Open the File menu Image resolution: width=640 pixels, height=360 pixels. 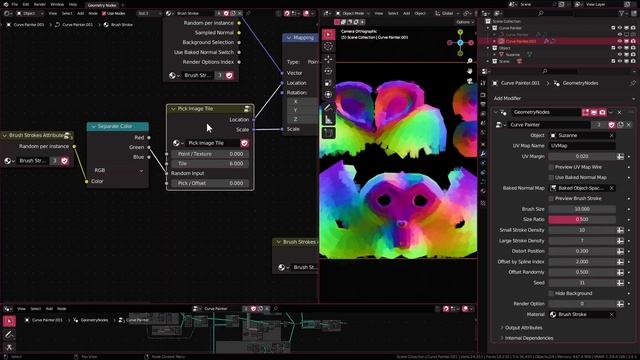[15, 4]
